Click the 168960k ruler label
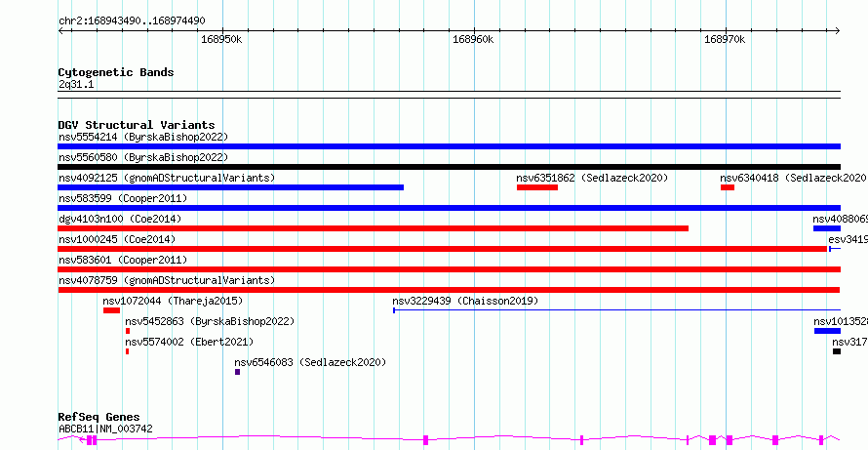 (473, 39)
